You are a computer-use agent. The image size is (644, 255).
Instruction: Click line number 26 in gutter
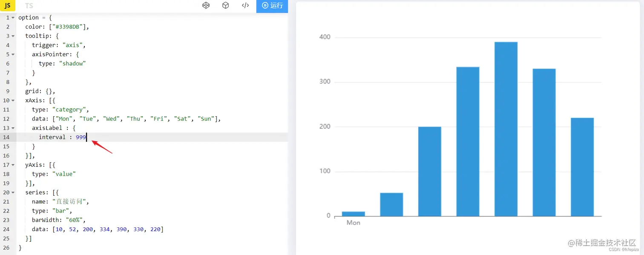(x=6, y=248)
